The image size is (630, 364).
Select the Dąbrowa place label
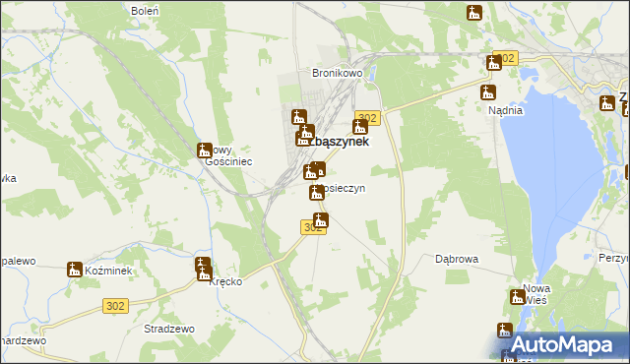[457, 260]
